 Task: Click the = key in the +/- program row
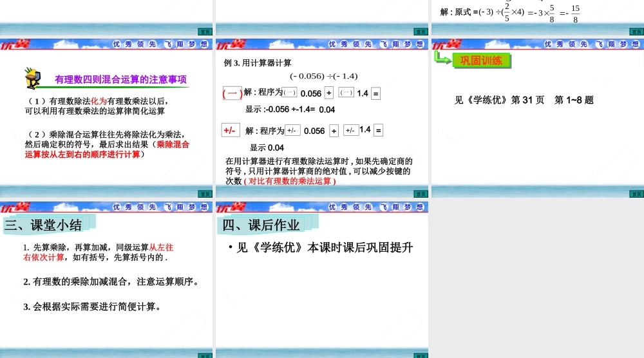tap(378, 130)
